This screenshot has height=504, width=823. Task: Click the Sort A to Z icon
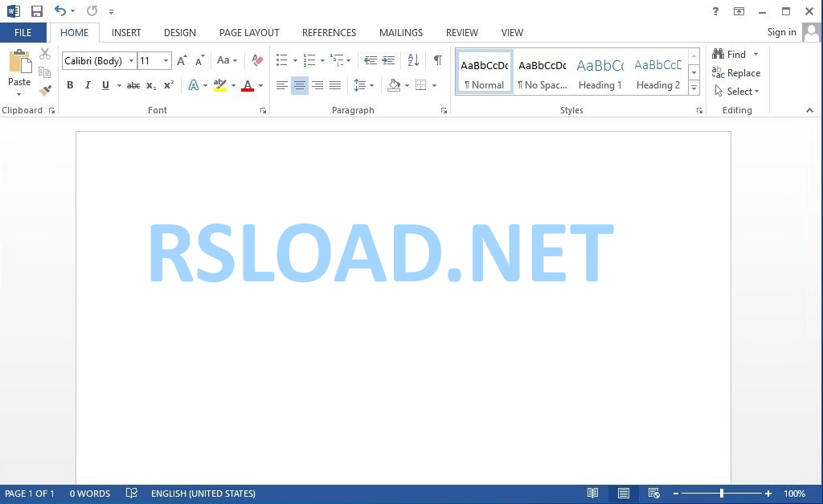pos(413,59)
